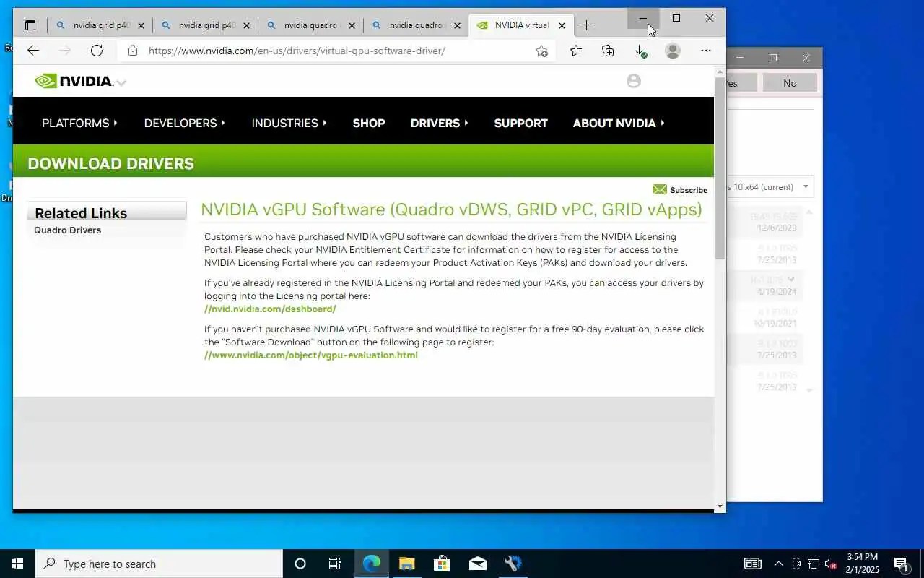Click the page scrollbar up arrow

click(720, 72)
